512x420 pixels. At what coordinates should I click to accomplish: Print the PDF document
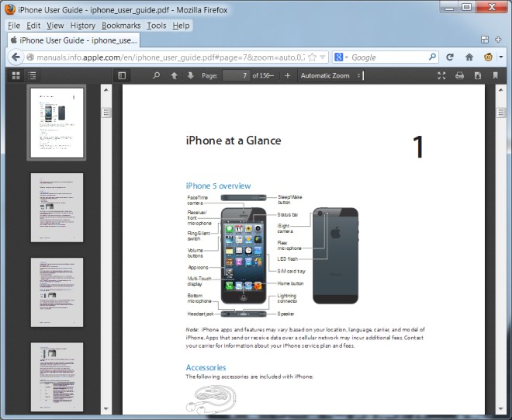459,75
